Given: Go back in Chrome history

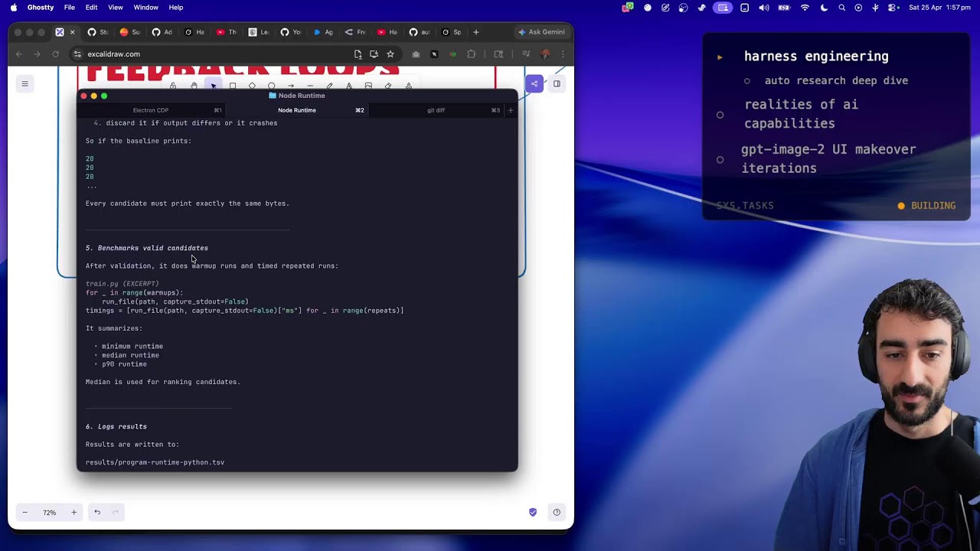Looking at the screenshot, I should (19, 54).
